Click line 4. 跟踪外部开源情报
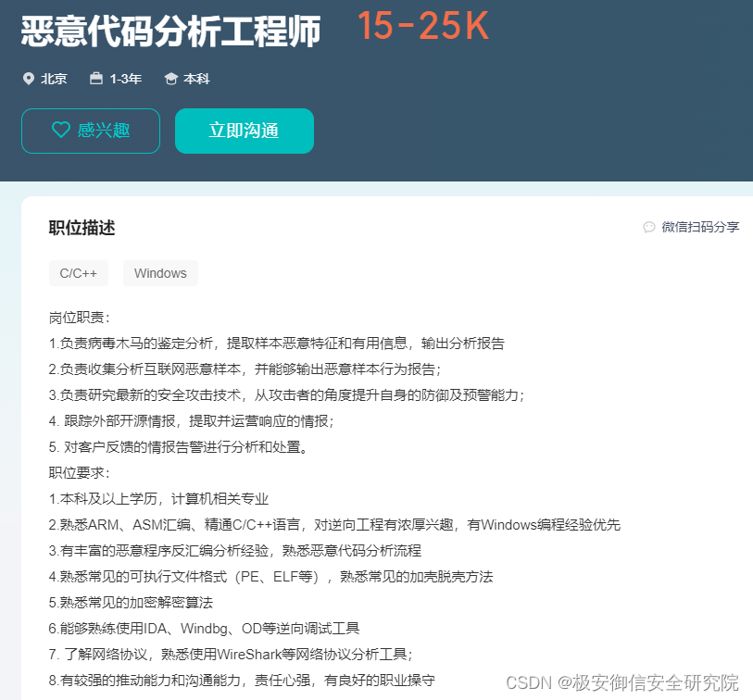 [191, 421]
